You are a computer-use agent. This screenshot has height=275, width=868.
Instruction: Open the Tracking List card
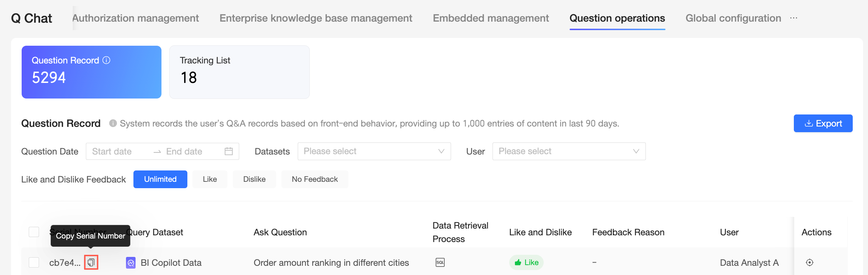(240, 72)
